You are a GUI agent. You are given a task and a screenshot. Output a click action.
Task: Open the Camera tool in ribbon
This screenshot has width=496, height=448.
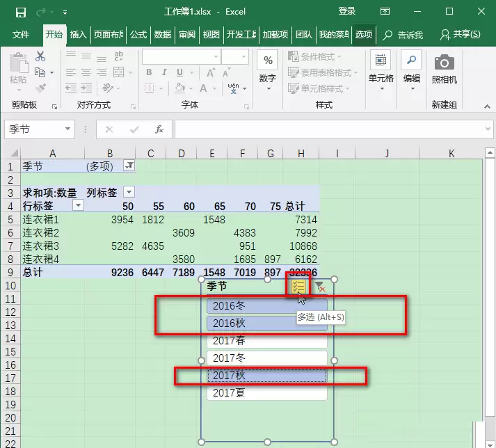point(444,63)
